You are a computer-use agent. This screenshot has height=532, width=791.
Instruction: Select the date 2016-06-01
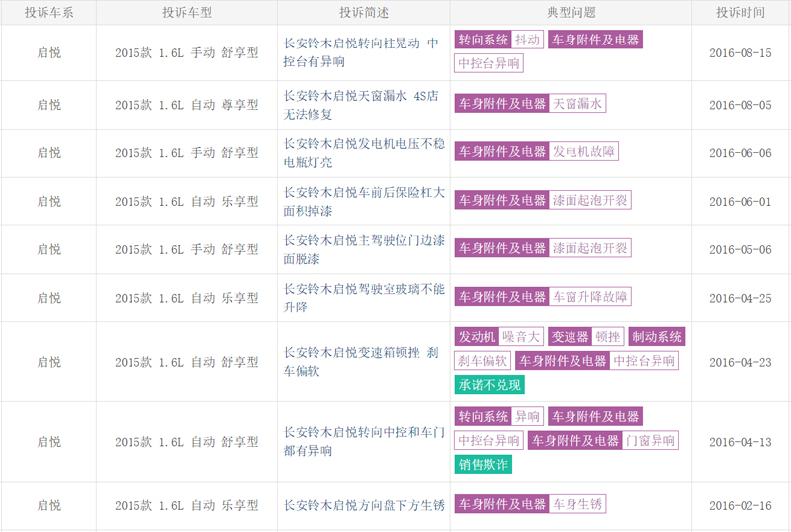tap(740, 202)
